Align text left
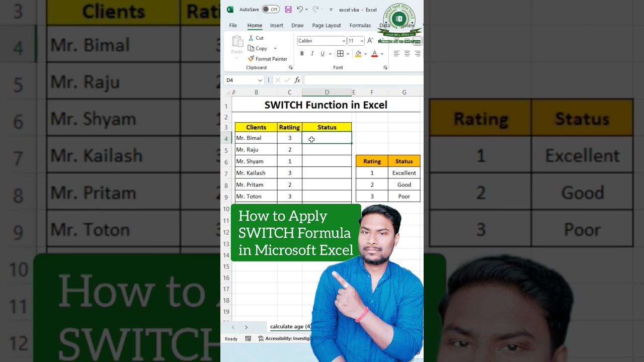The width and height of the screenshot is (644, 362). pos(396,54)
